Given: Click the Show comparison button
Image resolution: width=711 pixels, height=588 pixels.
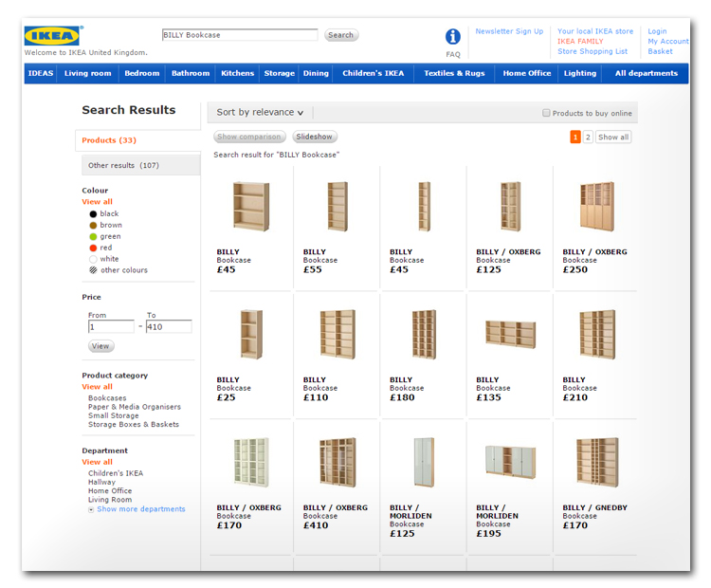Looking at the screenshot, I should coord(249,137).
